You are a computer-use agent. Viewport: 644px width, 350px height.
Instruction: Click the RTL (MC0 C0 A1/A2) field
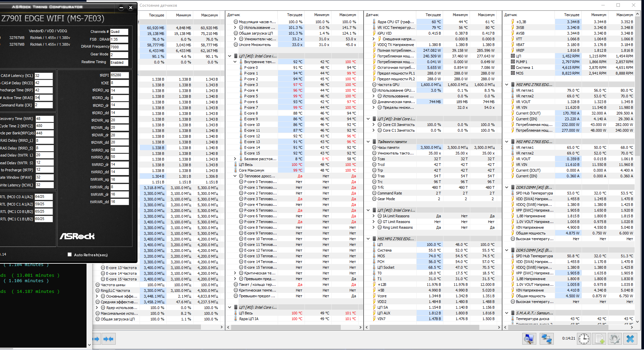[44, 197]
